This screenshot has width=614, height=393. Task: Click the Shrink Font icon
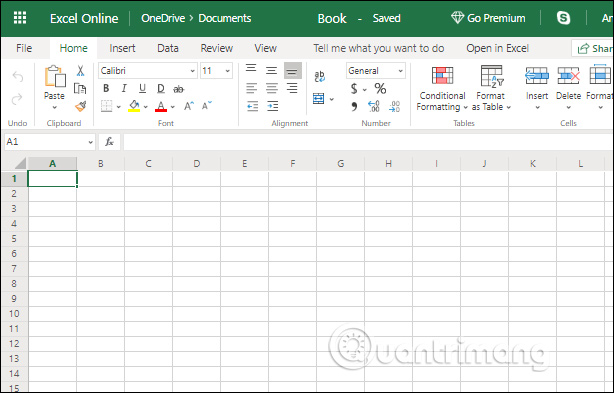tap(206, 105)
